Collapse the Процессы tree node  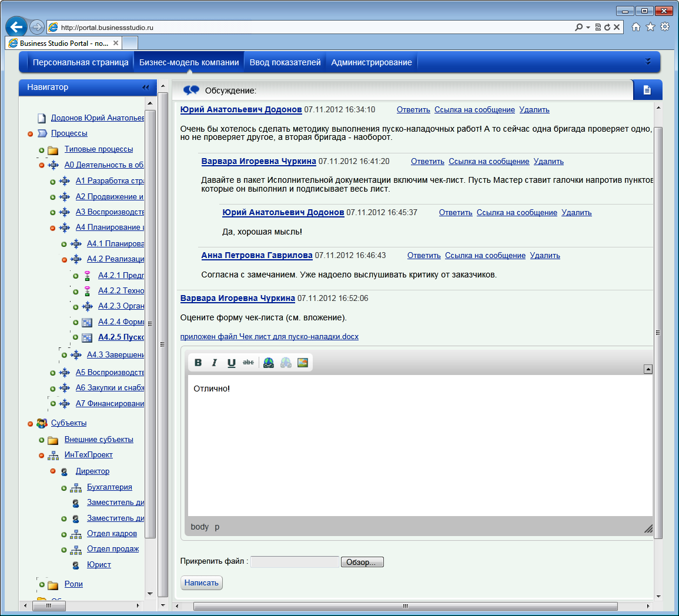[31, 134]
